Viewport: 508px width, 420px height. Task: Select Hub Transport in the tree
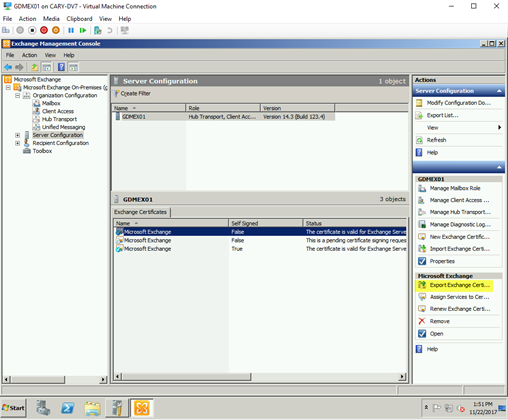(x=59, y=119)
